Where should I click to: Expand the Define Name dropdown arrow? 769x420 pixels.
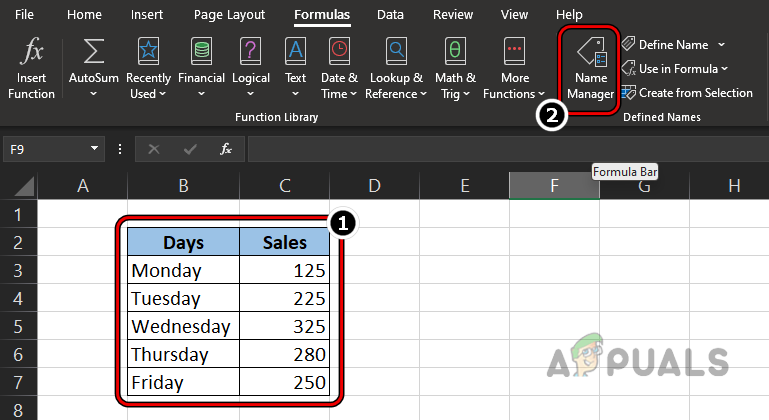(721, 45)
